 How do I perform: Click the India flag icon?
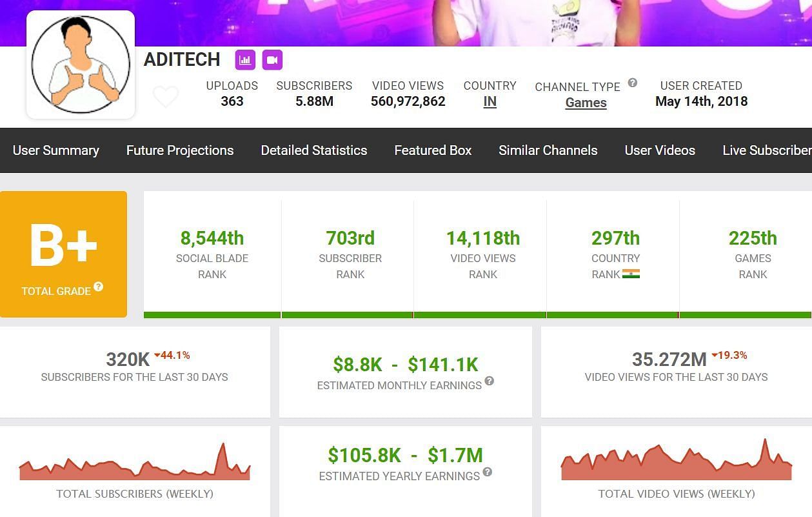(631, 274)
